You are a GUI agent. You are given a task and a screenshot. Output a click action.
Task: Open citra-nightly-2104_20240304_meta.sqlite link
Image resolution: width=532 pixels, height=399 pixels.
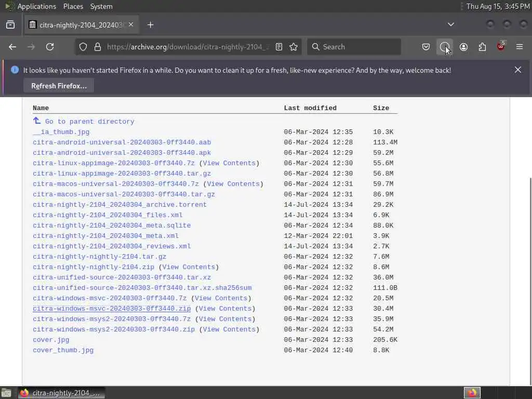coord(112,225)
